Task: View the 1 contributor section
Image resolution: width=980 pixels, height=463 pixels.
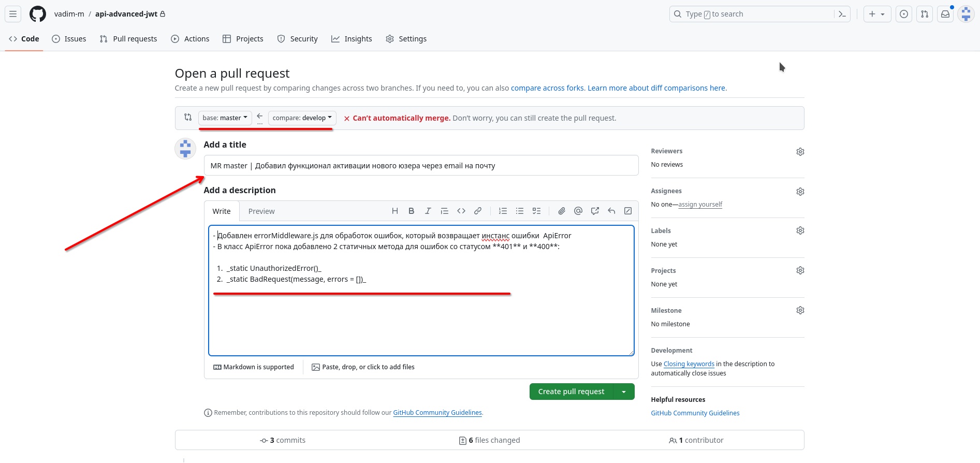Action: pyautogui.click(x=696, y=440)
